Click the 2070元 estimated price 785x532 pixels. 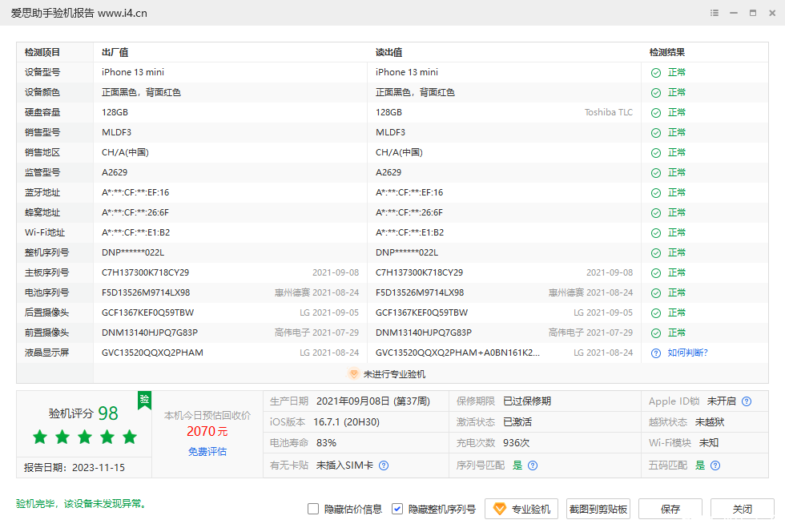pyautogui.click(x=207, y=431)
